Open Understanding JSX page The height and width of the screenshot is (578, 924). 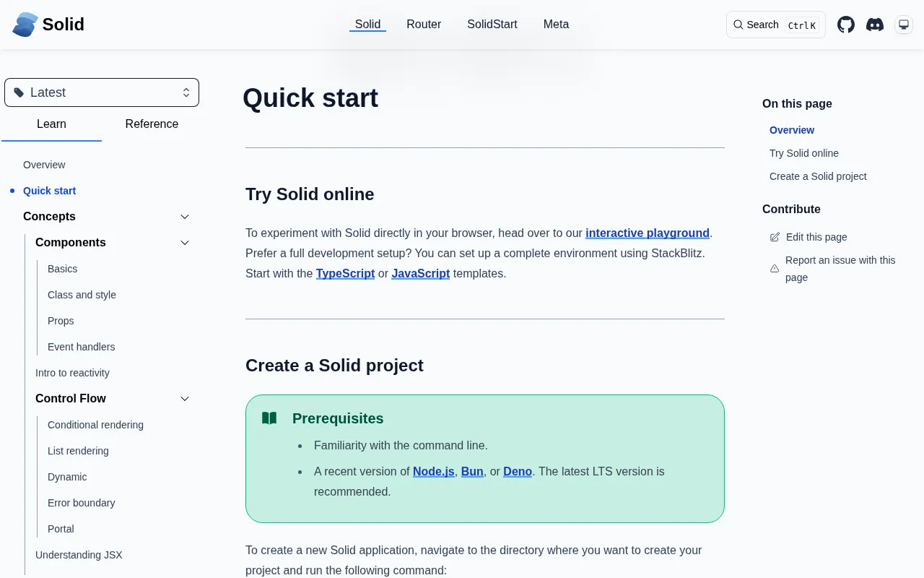[79, 555]
